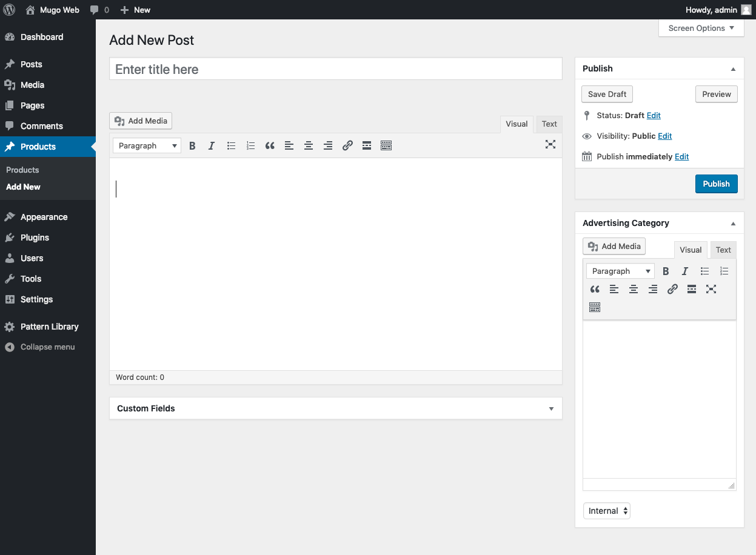This screenshot has width=756, height=555.
Task: Click the WordPress logo in admin bar
Action: point(9,10)
